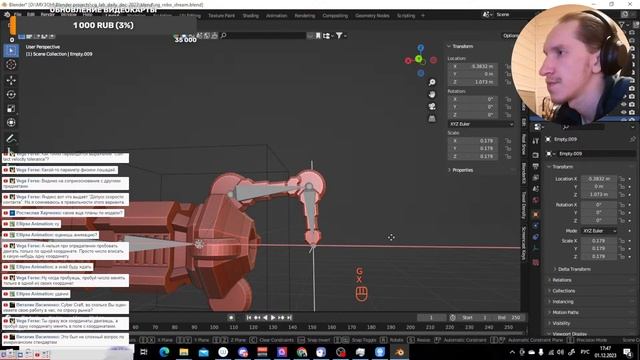
Task: Select the Select Box tool
Action: [x=11, y=50]
